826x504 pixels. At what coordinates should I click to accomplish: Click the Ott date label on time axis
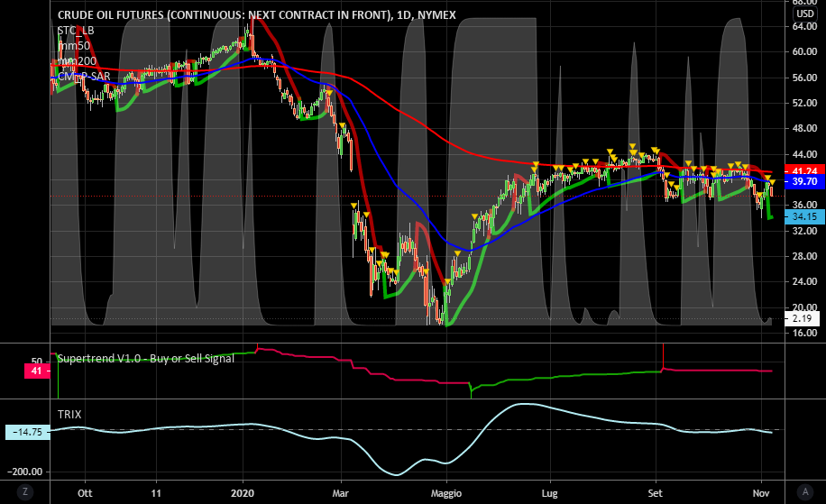pos(85,493)
